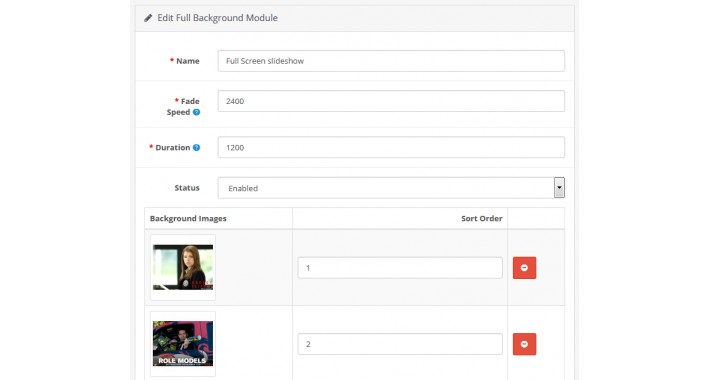
Task: Click the Duration input showing 1200
Action: (x=391, y=147)
